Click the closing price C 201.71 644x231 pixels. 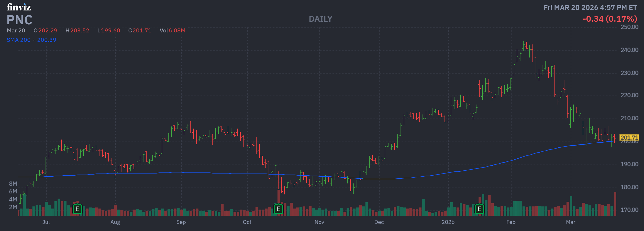140,31
